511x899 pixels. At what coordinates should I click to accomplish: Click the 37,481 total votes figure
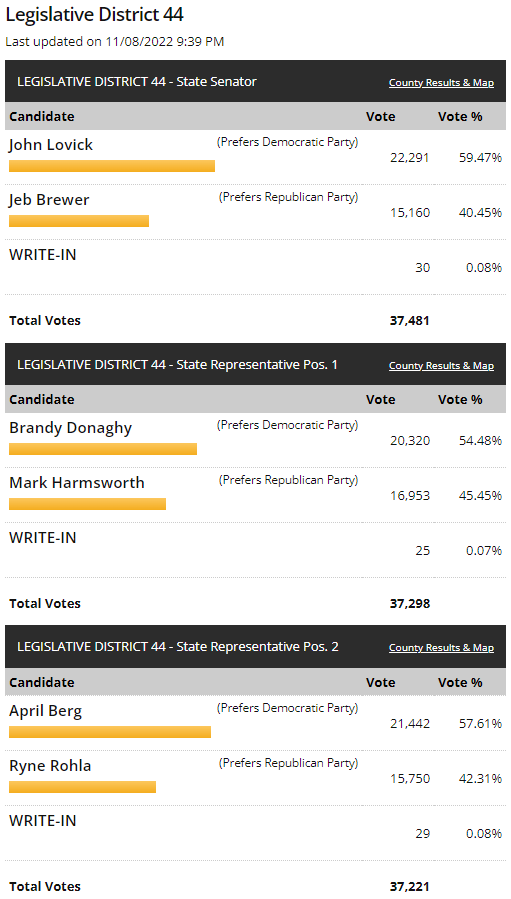tap(409, 320)
